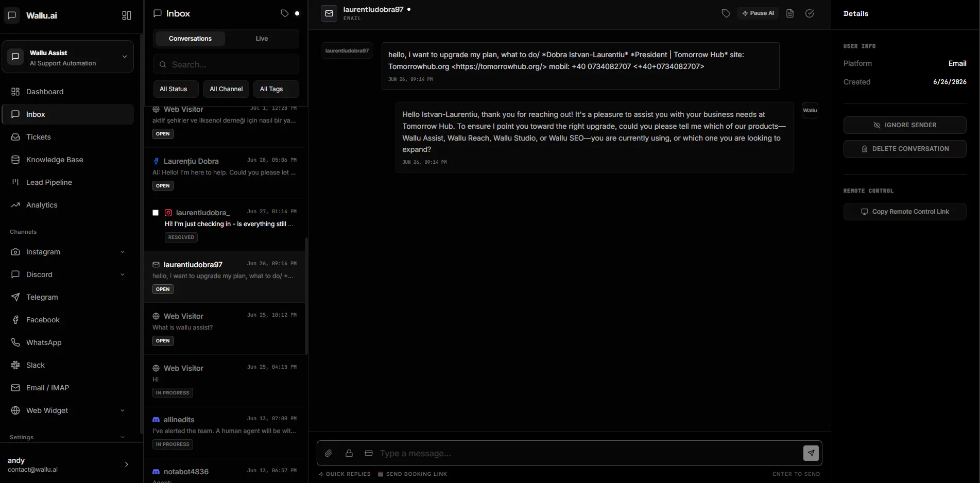Click the email icon beside the laurentiudobra97 header

pyautogui.click(x=329, y=13)
